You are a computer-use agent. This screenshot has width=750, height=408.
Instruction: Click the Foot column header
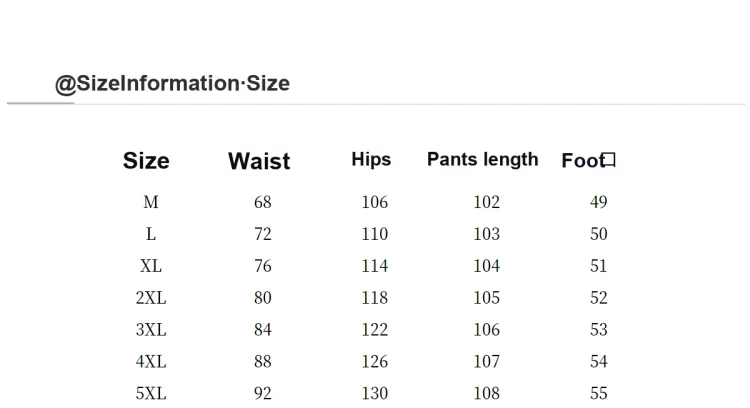coord(583,161)
